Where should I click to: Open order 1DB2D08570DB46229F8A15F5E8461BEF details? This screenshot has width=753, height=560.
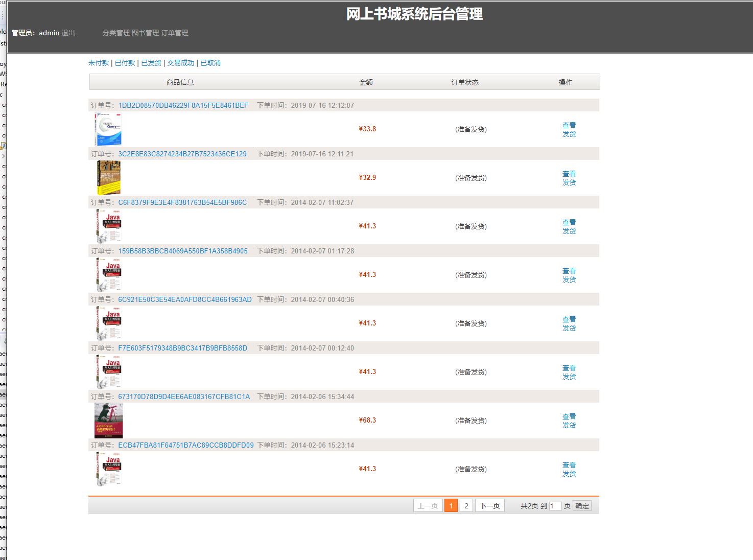click(183, 105)
